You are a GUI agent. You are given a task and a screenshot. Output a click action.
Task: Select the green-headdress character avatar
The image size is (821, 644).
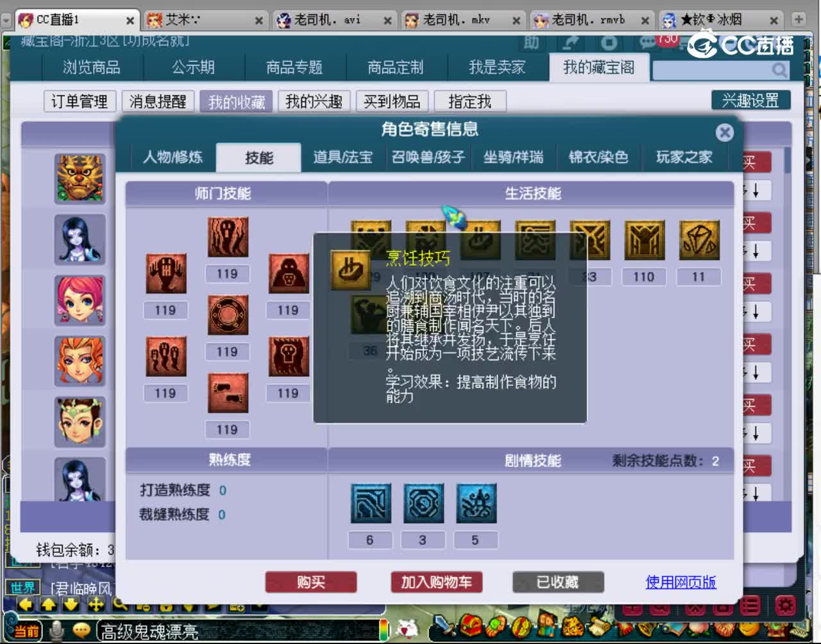click(80, 421)
